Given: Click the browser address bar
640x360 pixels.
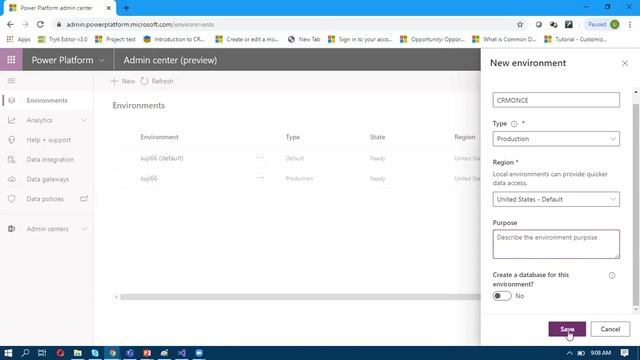Looking at the screenshot, I should point(286,24).
